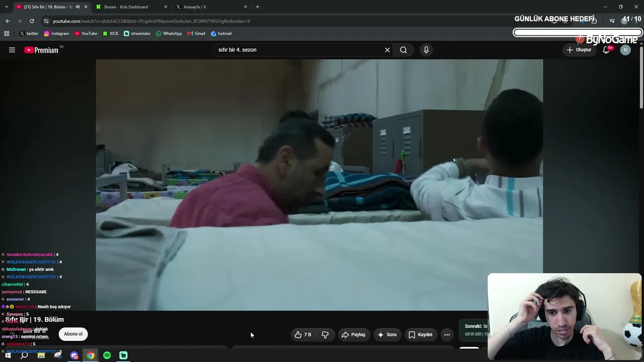Like the video with thumbs up
This screenshot has width=644, height=362.
[x=303, y=334]
